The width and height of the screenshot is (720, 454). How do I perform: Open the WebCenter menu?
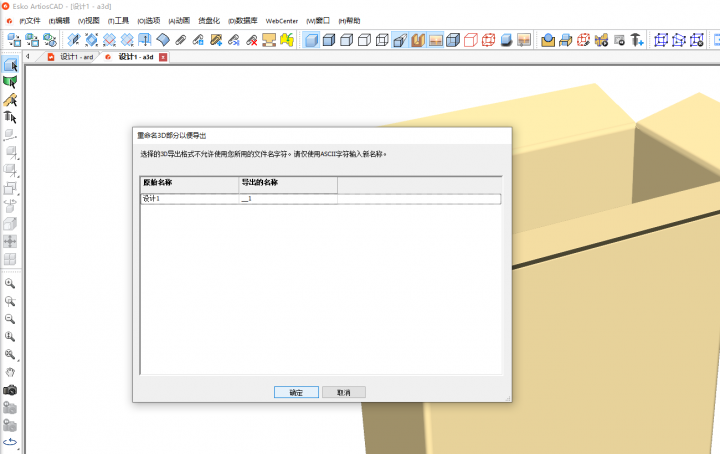281,20
